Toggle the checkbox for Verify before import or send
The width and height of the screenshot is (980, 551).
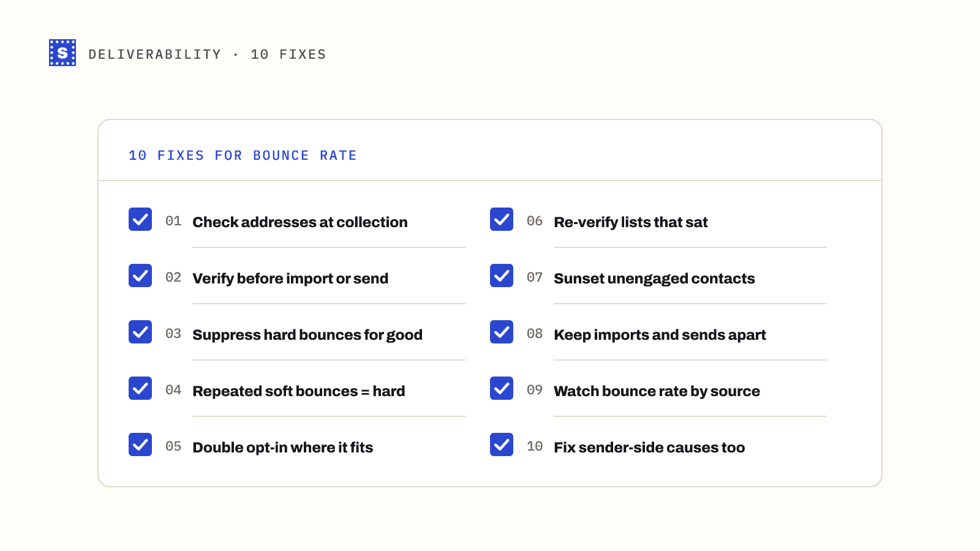pyautogui.click(x=140, y=275)
